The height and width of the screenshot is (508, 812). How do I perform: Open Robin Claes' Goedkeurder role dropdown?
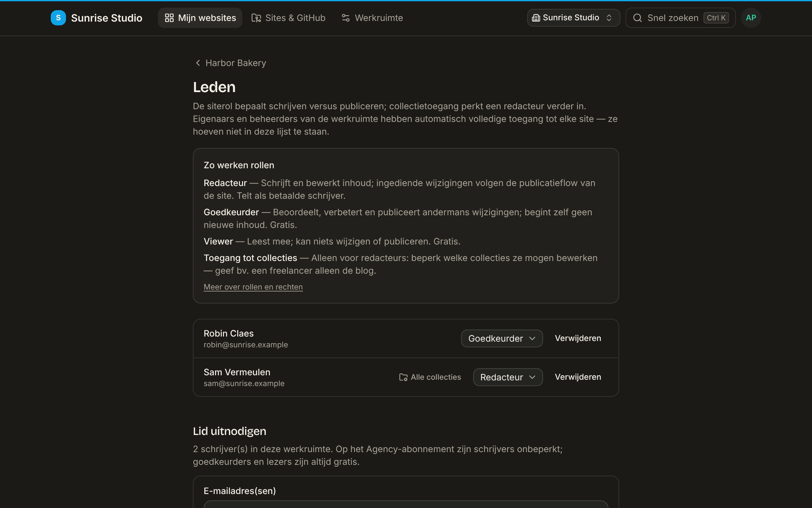(502, 338)
